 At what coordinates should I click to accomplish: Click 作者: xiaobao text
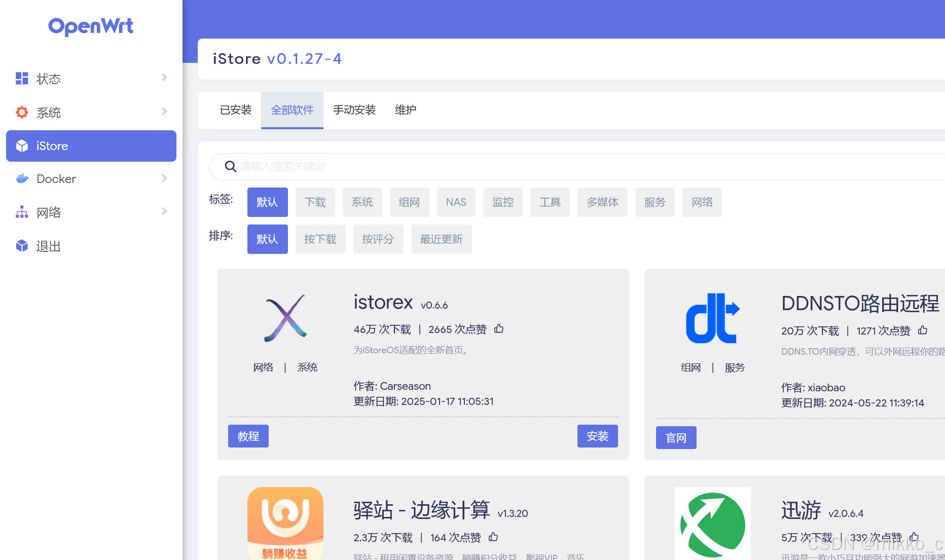813,388
